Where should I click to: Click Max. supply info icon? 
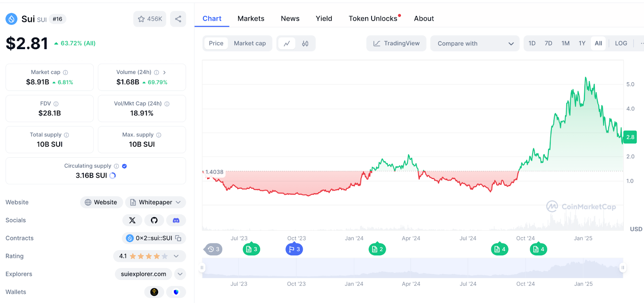[159, 135]
